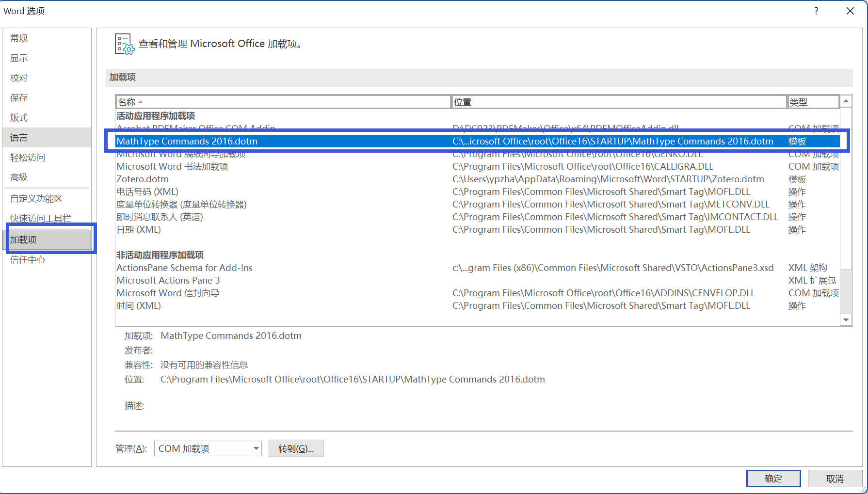Select Microsoft Word 书法加载项 row

tap(478, 166)
